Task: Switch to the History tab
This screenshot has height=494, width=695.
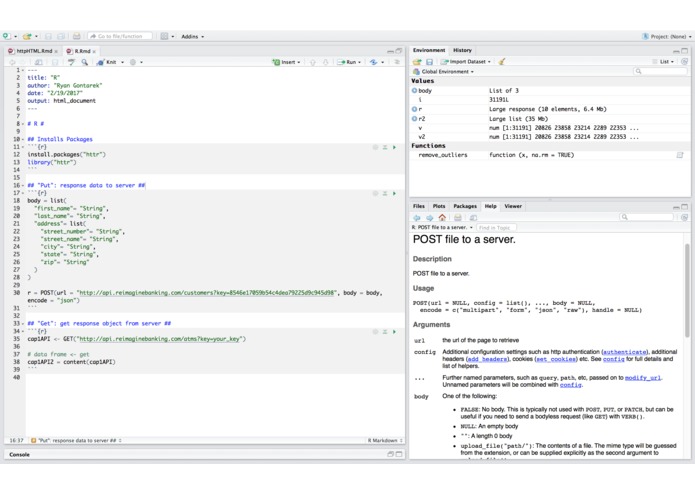Action: [x=462, y=50]
